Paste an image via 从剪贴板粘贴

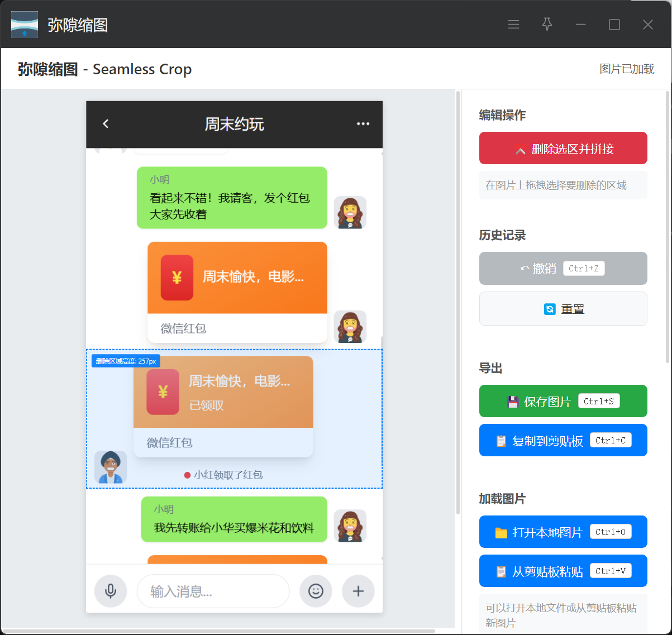coord(563,571)
